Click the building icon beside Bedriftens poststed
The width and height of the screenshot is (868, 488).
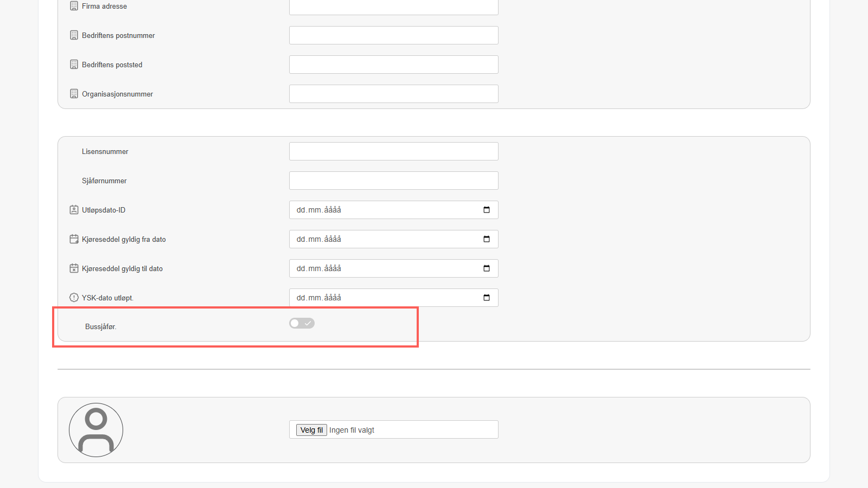[74, 65]
